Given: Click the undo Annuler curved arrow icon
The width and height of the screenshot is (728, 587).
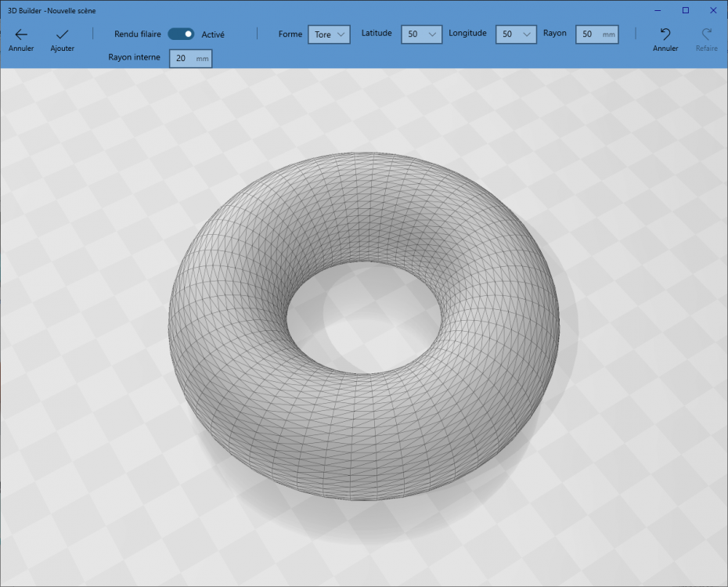Looking at the screenshot, I should (665, 34).
